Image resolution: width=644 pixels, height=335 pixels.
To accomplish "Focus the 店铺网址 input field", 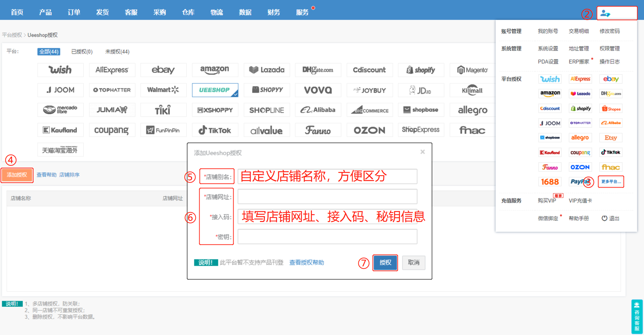I will pos(327,196).
